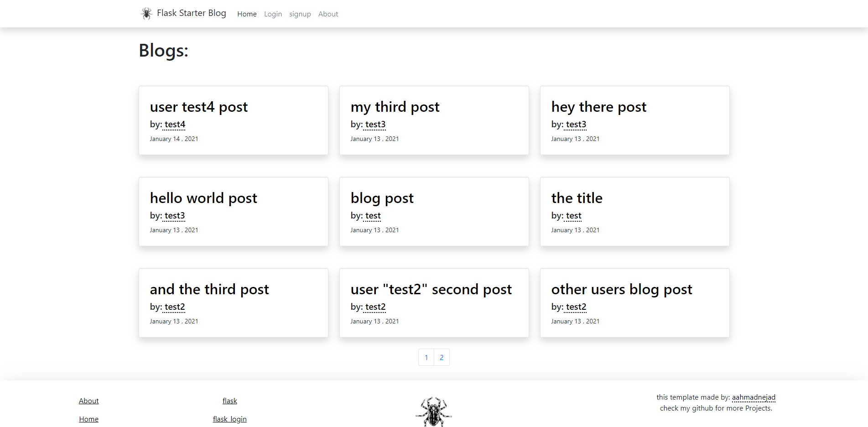View the "other users blog post" entry
Image resolution: width=868 pixels, height=427 pixels.
click(x=622, y=289)
